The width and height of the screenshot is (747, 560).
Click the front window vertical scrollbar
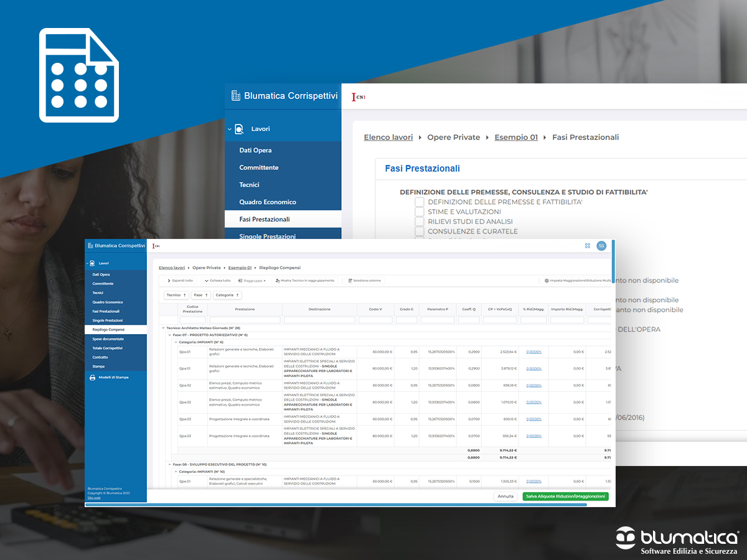[614, 261]
